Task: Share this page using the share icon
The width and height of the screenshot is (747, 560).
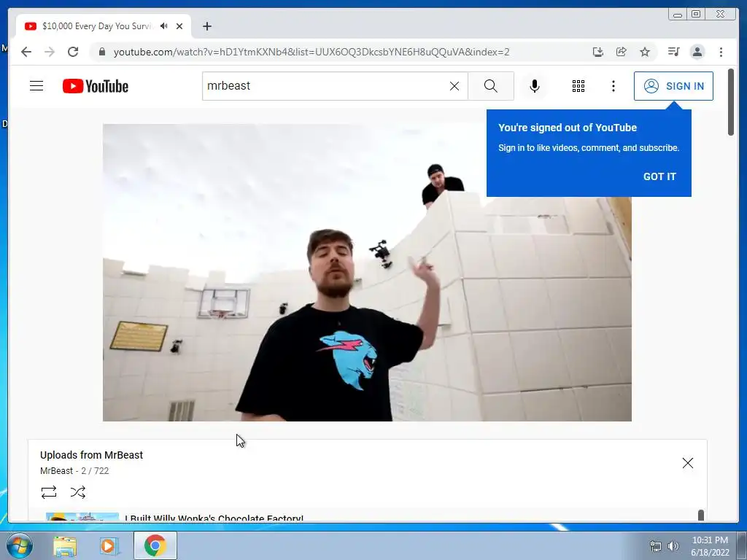Action: [x=622, y=52]
